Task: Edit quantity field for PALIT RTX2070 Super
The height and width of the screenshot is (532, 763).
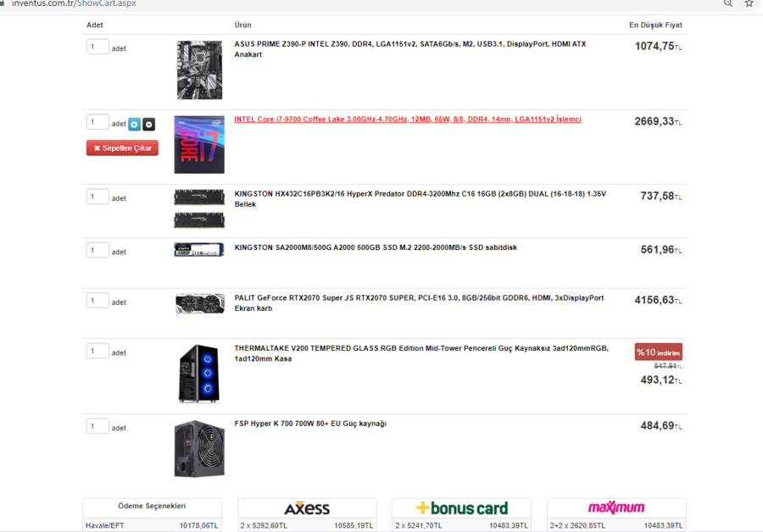Action: pyautogui.click(x=97, y=300)
